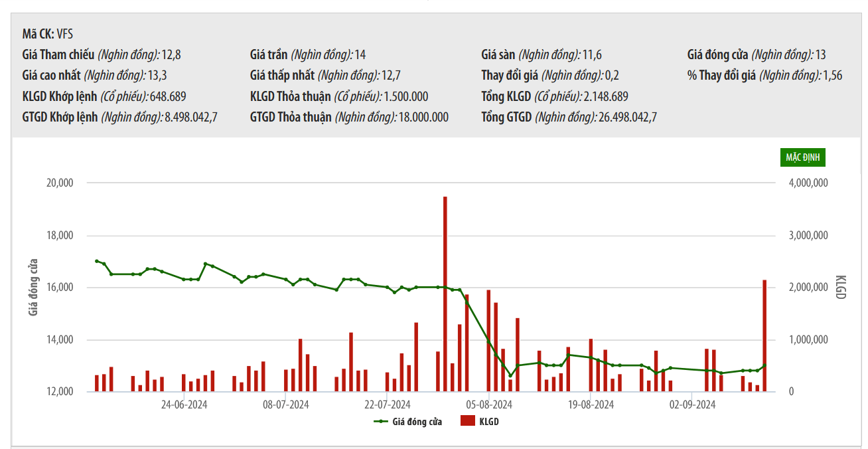
Task: Click the green line legend marker
Action: 381,421
